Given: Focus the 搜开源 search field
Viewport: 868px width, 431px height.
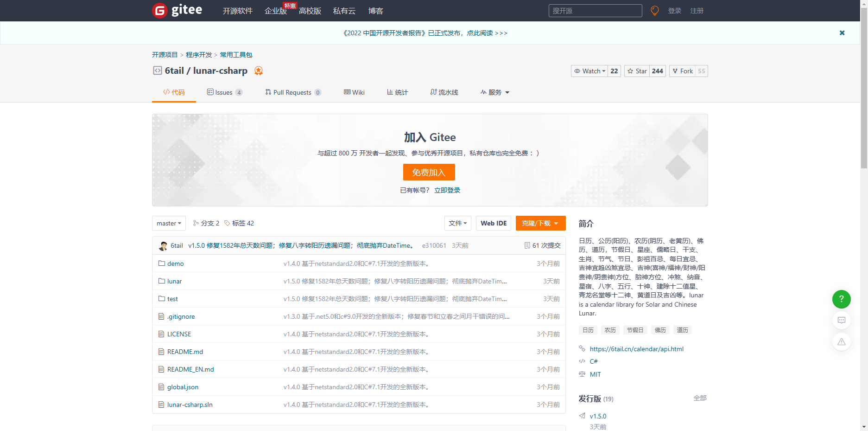Looking at the screenshot, I should point(596,11).
